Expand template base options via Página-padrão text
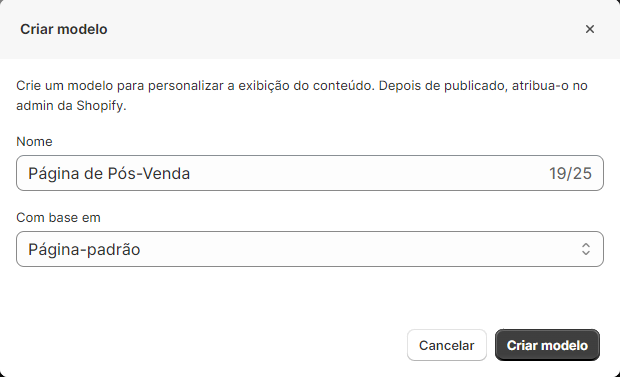Image resolution: width=620 pixels, height=377 pixels. pos(84,250)
